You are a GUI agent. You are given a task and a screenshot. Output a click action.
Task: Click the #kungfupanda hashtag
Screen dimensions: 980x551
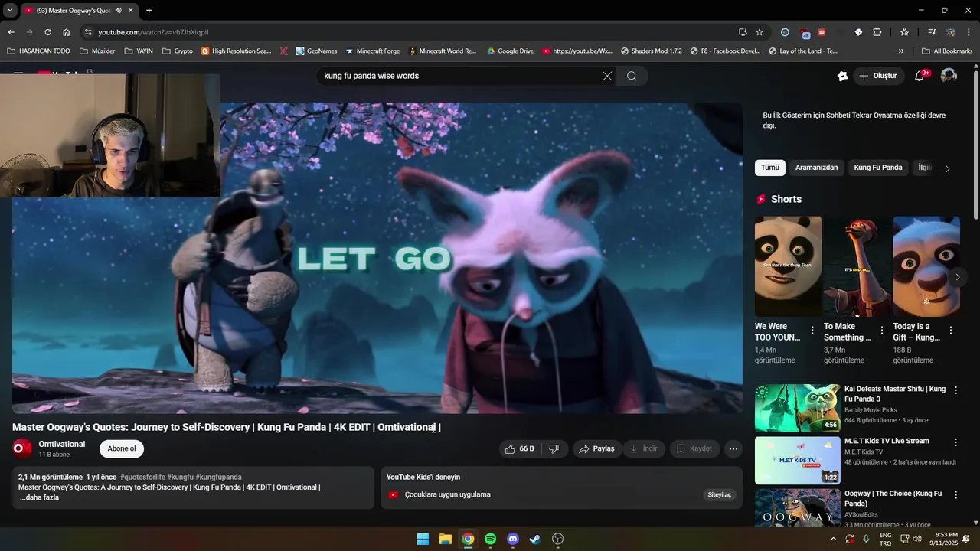click(x=218, y=477)
